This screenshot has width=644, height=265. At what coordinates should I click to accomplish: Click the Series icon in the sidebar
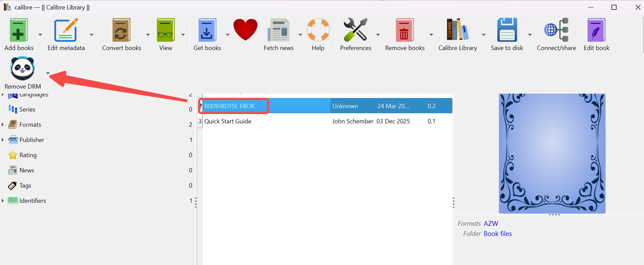(x=13, y=109)
